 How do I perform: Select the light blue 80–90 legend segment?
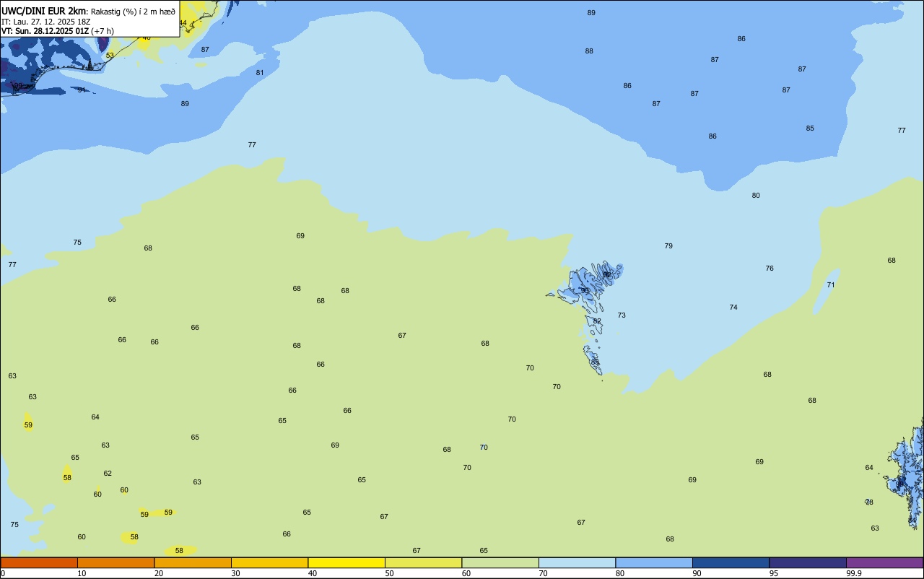coord(654,562)
